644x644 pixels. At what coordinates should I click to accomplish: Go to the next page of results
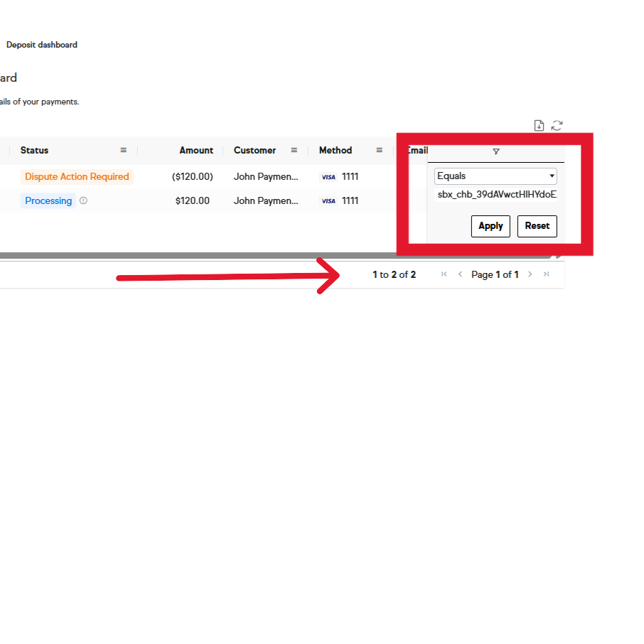coord(530,274)
